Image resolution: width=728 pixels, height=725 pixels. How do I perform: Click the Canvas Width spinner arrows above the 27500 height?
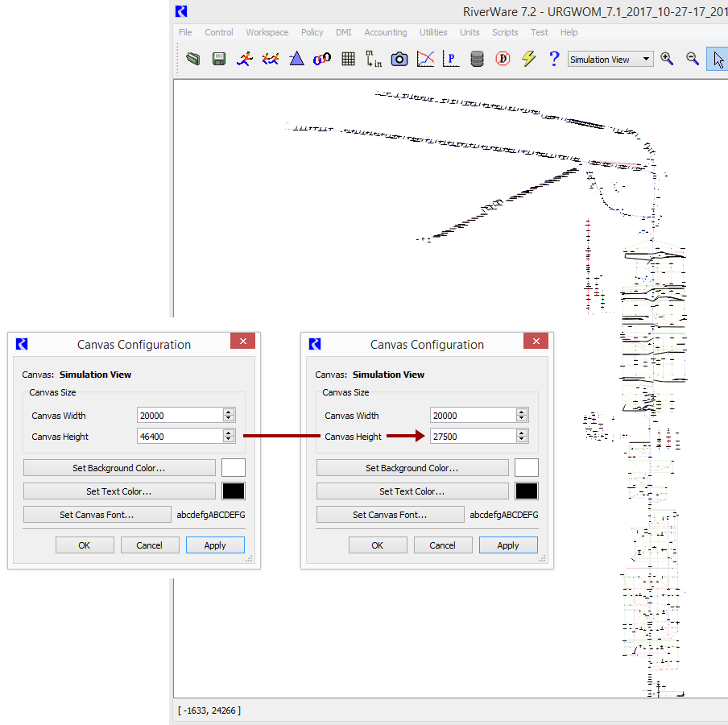tap(521, 415)
